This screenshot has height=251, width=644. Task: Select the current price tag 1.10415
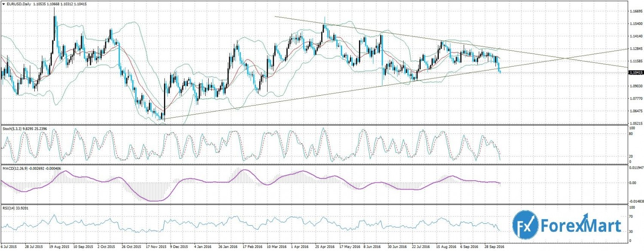pos(635,73)
